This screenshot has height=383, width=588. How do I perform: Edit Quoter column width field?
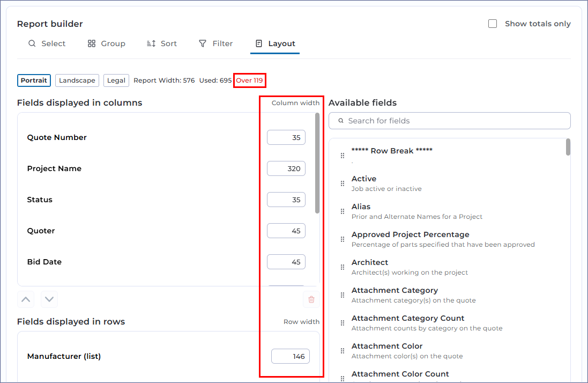286,231
